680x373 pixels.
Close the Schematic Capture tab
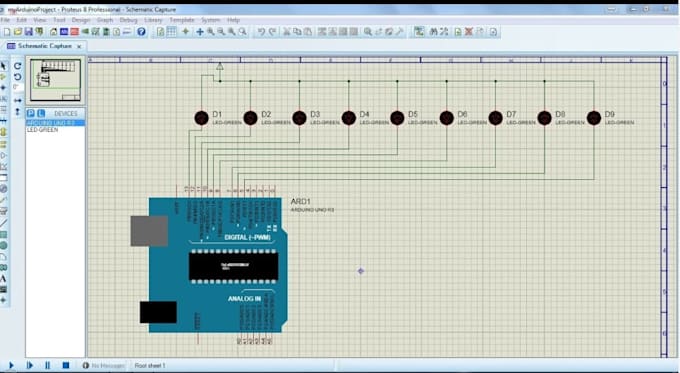point(79,46)
